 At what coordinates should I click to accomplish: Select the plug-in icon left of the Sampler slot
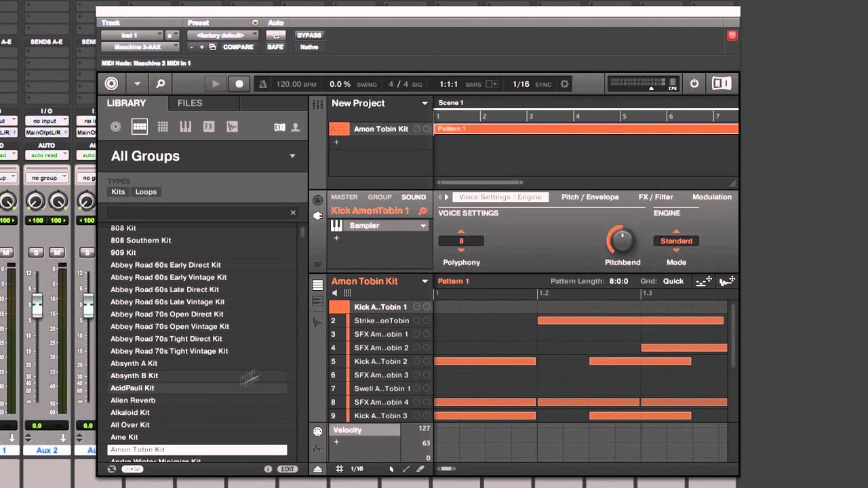pos(317,216)
